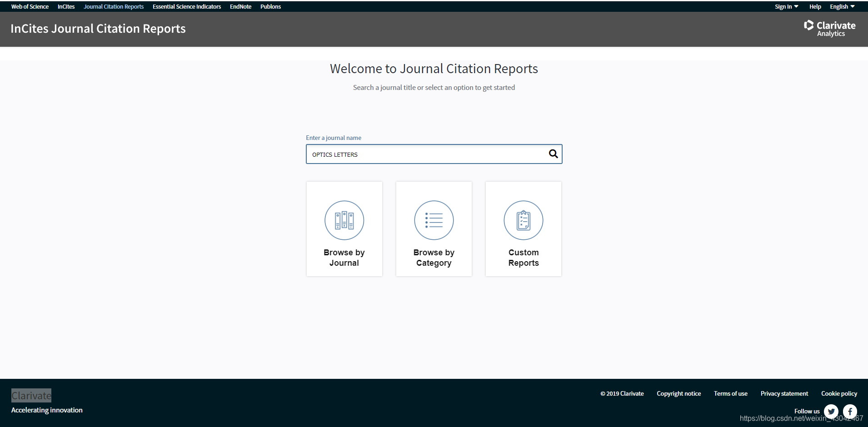
Task: Open the Copyright notice link
Action: (678, 393)
